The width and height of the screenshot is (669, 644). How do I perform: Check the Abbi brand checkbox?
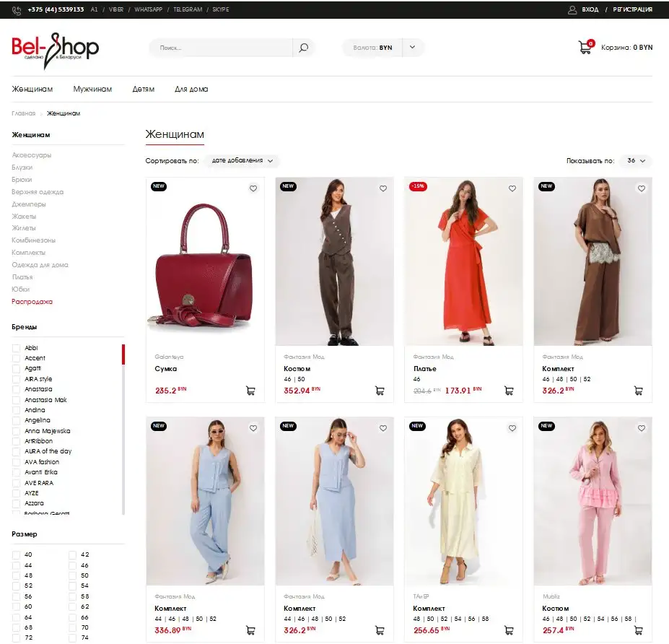point(16,348)
